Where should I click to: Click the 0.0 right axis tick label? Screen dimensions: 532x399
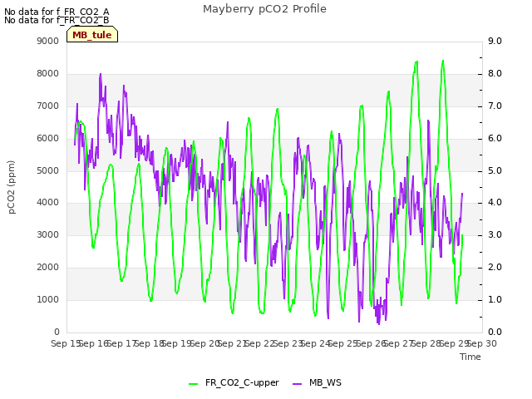(x=495, y=332)
